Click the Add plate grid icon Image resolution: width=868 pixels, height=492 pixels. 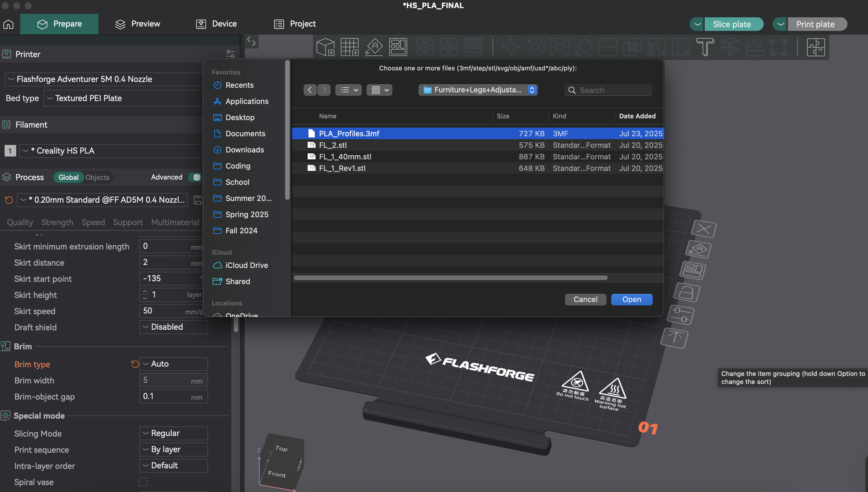point(349,47)
